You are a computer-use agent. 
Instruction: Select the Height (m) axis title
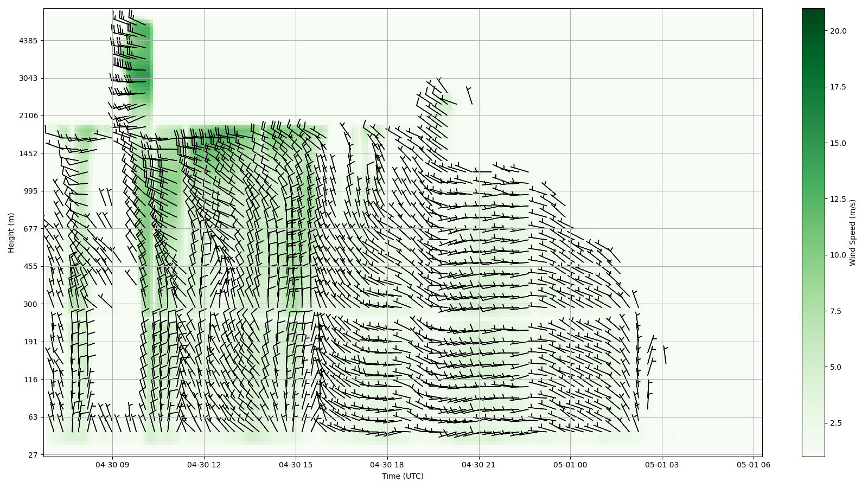click(x=11, y=233)
